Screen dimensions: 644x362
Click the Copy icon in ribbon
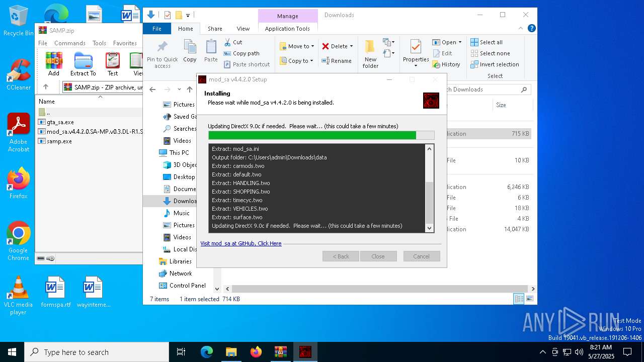click(190, 51)
